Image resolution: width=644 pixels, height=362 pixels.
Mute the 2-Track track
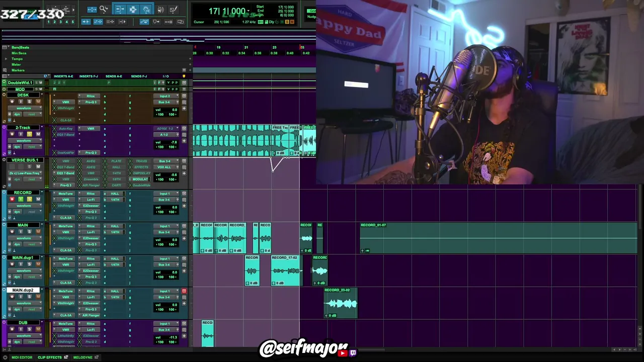(38, 134)
